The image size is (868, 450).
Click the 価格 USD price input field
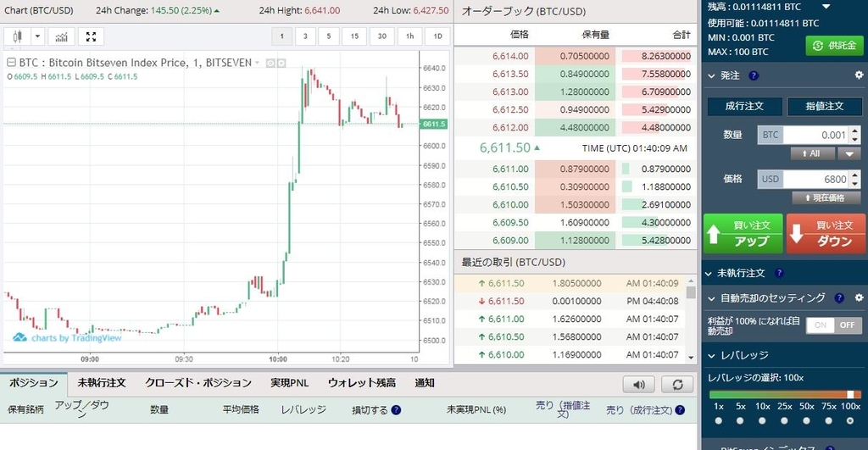coord(815,179)
